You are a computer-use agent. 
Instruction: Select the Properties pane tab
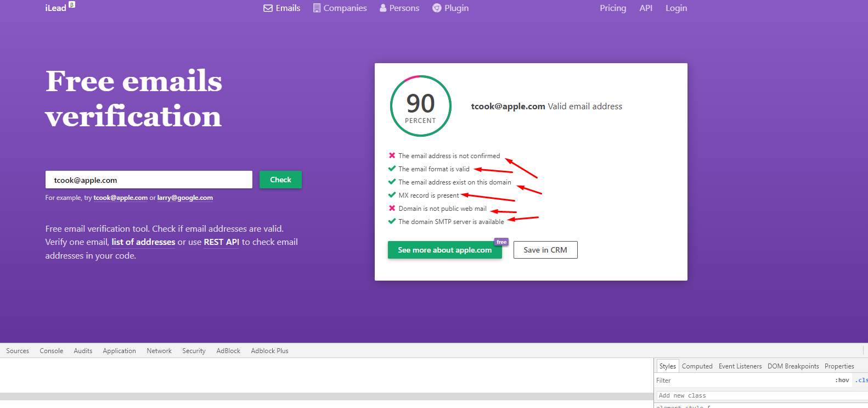pyautogui.click(x=839, y=366)
